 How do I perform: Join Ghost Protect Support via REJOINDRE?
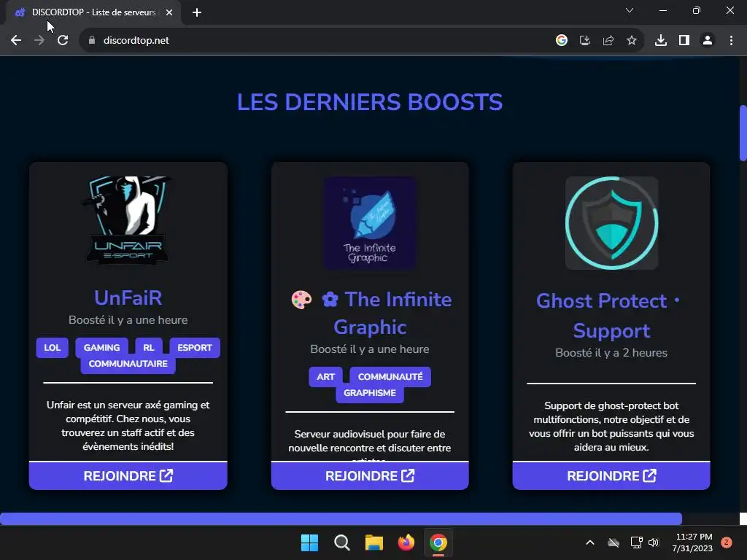pos(611,475)
